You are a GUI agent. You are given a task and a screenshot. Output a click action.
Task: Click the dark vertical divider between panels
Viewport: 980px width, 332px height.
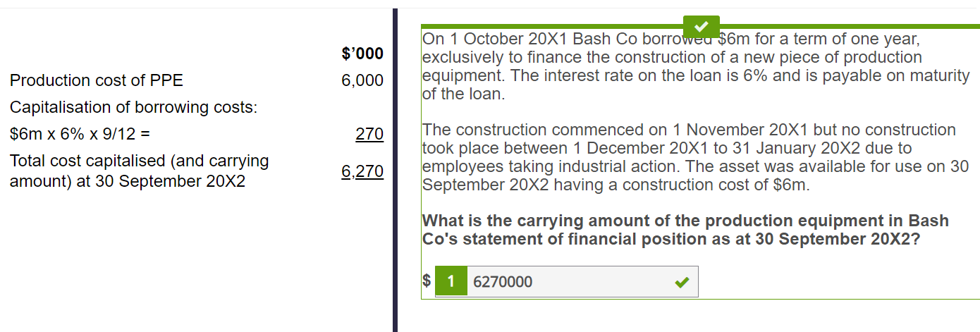pos(395,170)
